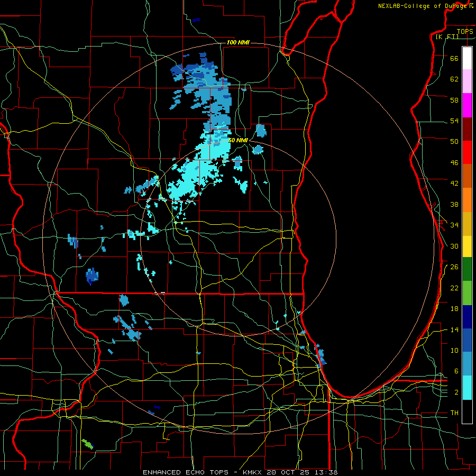Viewport: 476px width, 476px height.
Task: Click the 46 value on the scale
Action: click(x=454, y=162)
